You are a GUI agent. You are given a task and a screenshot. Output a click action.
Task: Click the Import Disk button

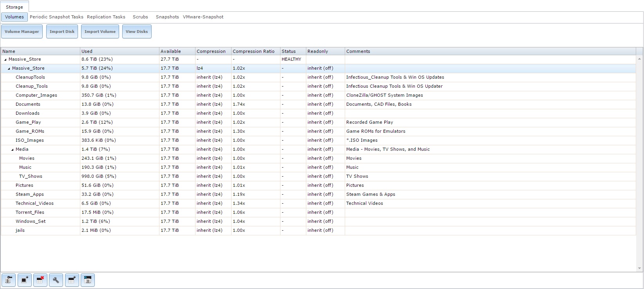pos(62,31)
